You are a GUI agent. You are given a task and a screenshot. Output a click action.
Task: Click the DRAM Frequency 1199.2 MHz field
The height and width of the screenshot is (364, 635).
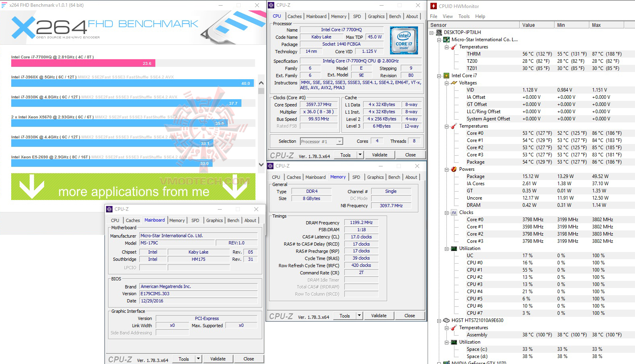click(x=361, y=222)
